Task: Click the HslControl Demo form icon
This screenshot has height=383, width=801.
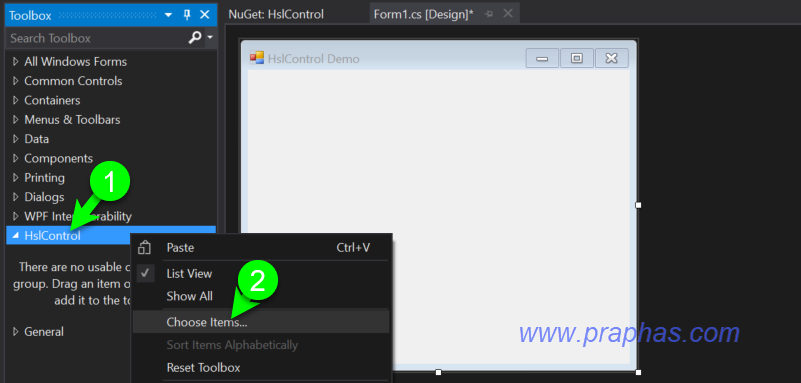Action: click(x=256, y=58)
